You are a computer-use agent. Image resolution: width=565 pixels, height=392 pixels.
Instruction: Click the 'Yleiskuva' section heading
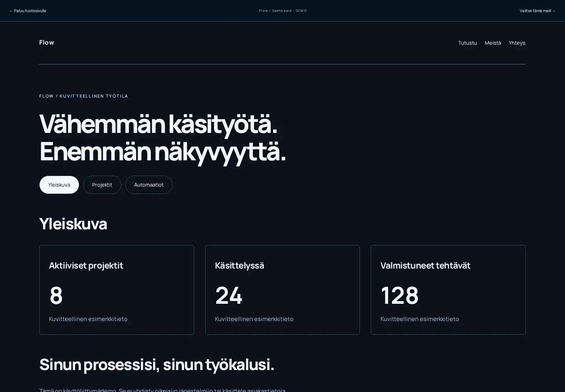[x=73, y=224]
